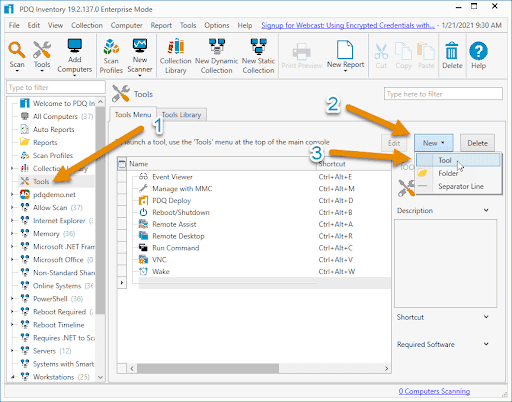Select the Event Viewer tool row icon
The image size is (512, 402).
pyautogui.click(x=143, y=177)
